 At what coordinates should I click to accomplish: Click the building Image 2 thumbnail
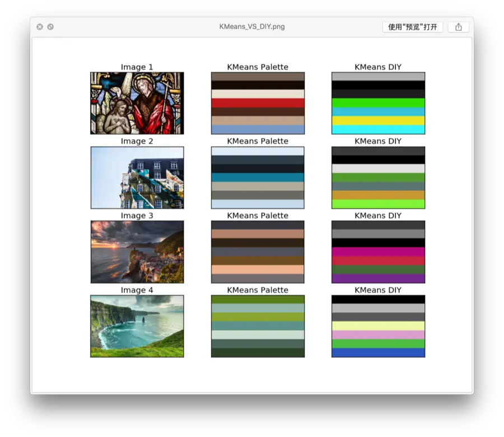137,177
